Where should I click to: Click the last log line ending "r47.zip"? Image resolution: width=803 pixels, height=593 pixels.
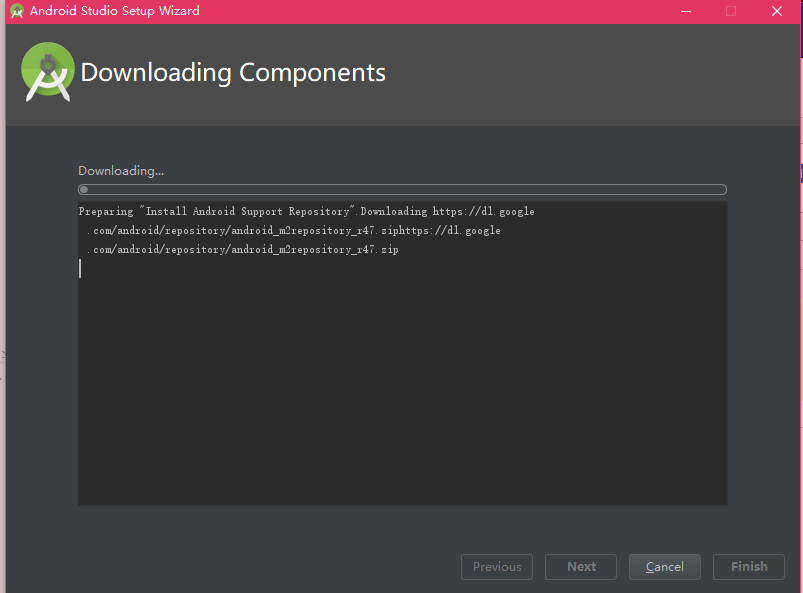pos(242,249)
